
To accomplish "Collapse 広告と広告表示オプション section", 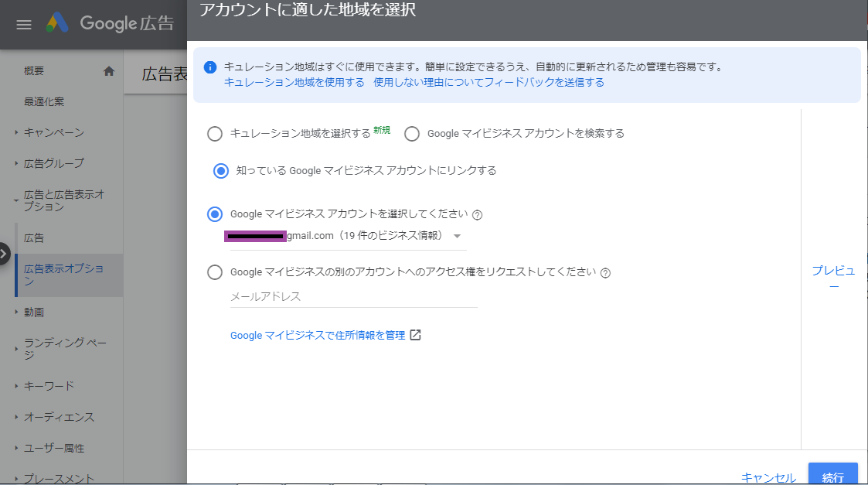I will pos(16,200).
